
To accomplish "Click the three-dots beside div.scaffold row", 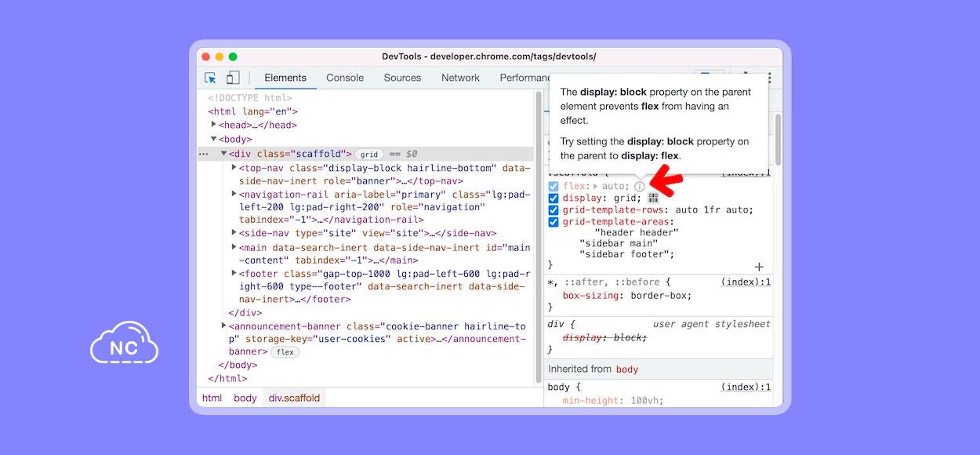I will pyautogui.click(x=203, y=155).
